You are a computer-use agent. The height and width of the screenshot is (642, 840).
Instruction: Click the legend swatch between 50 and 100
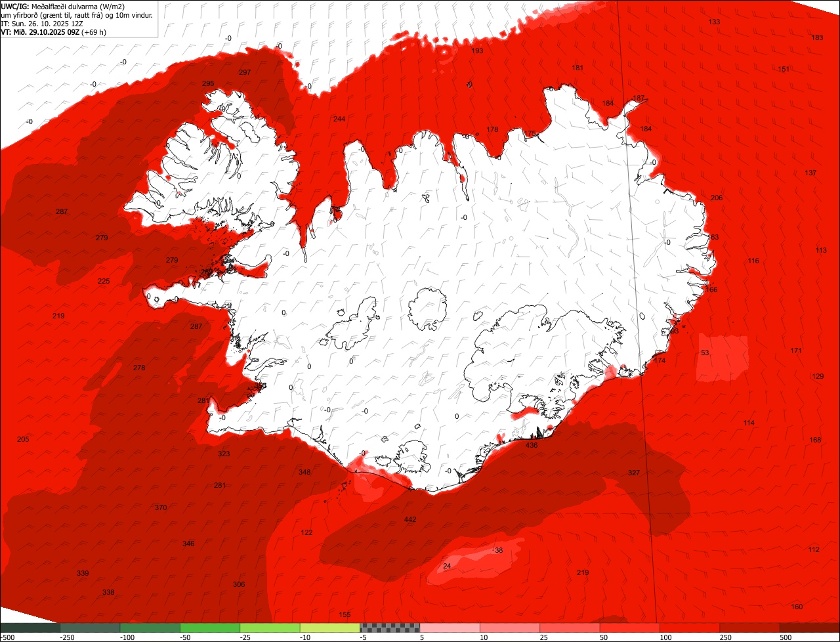pyautogui.click(x=631, y=628)
